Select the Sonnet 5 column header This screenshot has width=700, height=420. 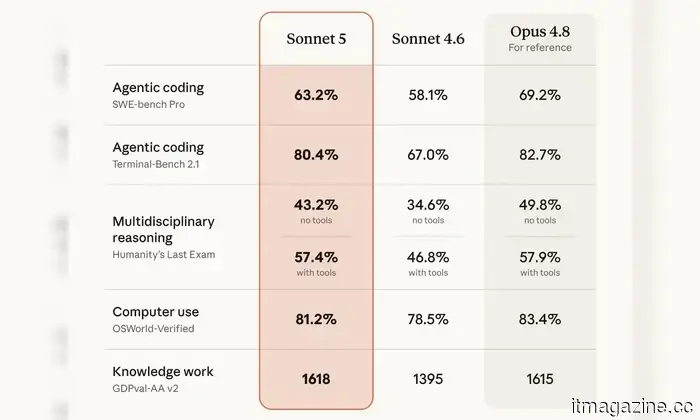[316, 39]
